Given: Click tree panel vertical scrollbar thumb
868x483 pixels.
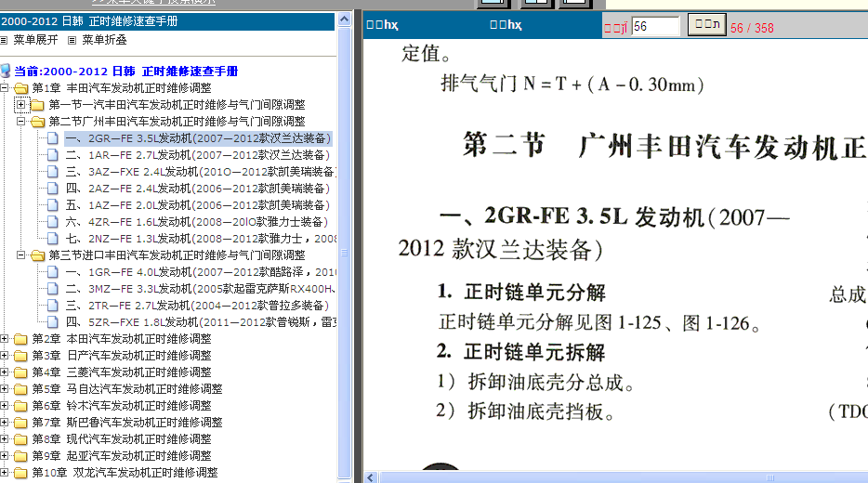Looking at the screenshot, I should point(345,253).
